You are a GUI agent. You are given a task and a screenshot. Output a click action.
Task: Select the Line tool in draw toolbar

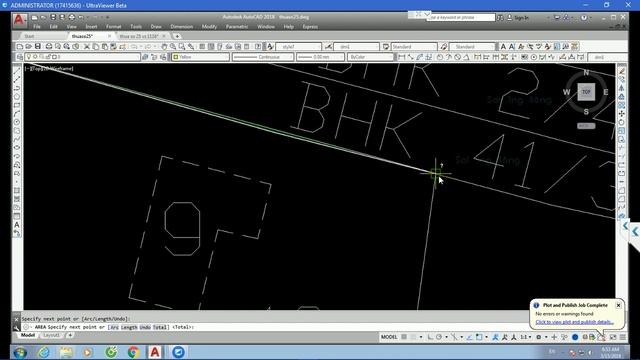coord(17,71)
